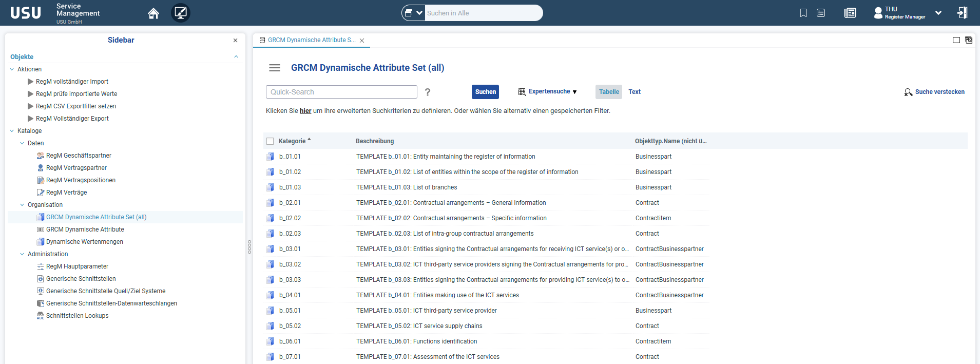980x364 pixels.
Task: Toggle the select-all checkbox in table header
Action: coord(270,141)
